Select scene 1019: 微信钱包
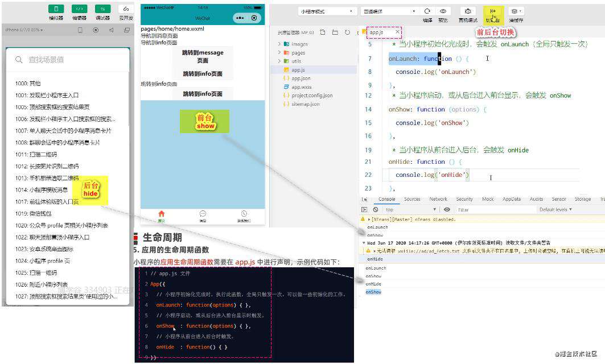The width and height of the screenshot is (605, 364). click(x=34, y=213)
